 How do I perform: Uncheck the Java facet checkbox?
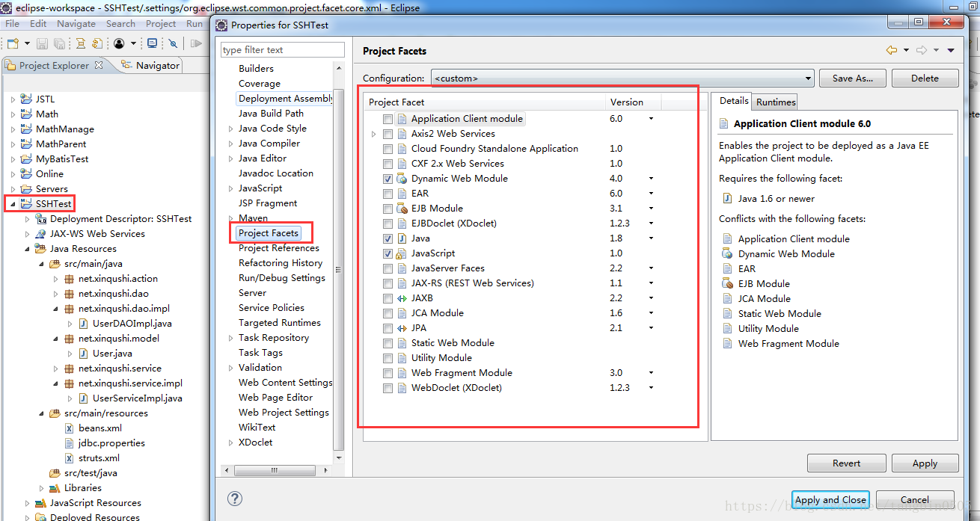pos(388,238)
